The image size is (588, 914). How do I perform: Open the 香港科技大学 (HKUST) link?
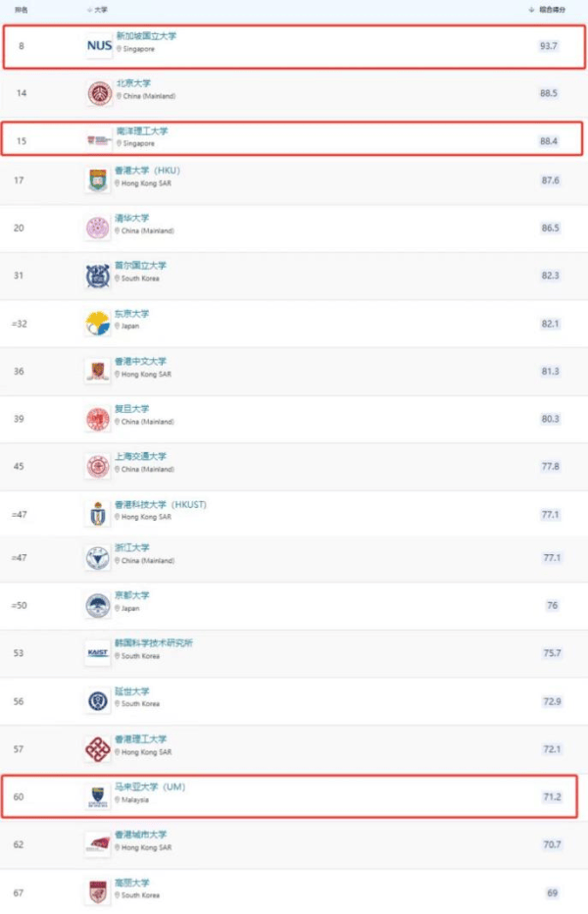(161, 504)
